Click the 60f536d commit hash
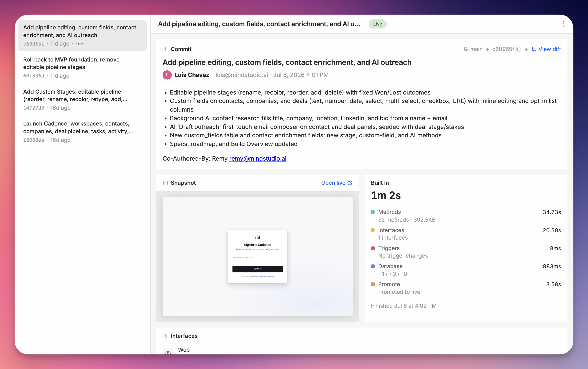 pos(34,76)
